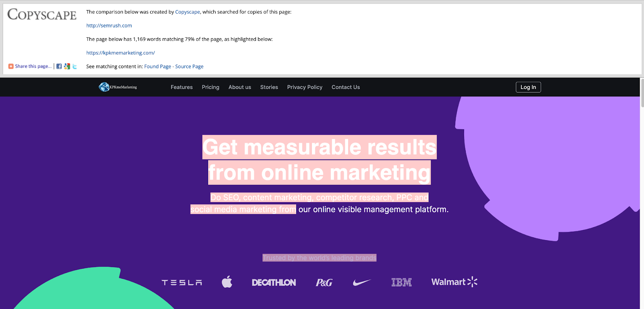Click the Copyscape logo

(42, 15)
